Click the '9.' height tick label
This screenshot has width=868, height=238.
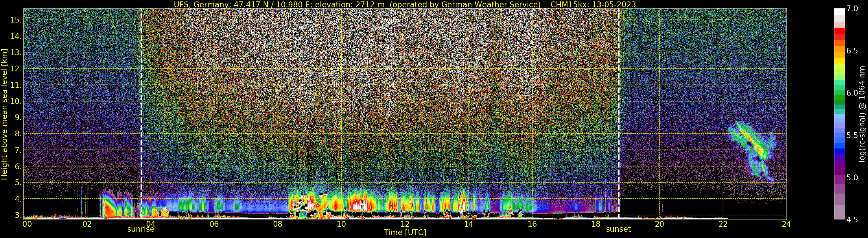pyautogui.click(x=18, y=118)
